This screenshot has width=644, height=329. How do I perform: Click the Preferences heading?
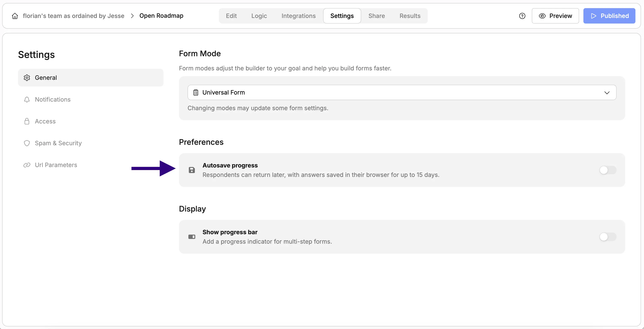click(x=201, y=142)
